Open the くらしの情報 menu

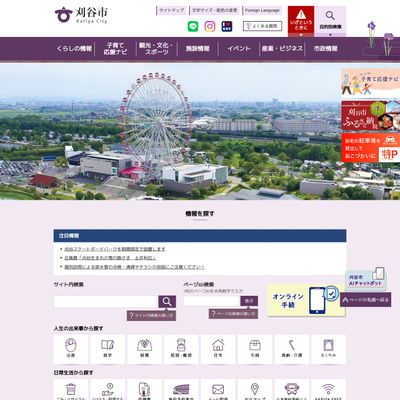click(x=74, y=49)
